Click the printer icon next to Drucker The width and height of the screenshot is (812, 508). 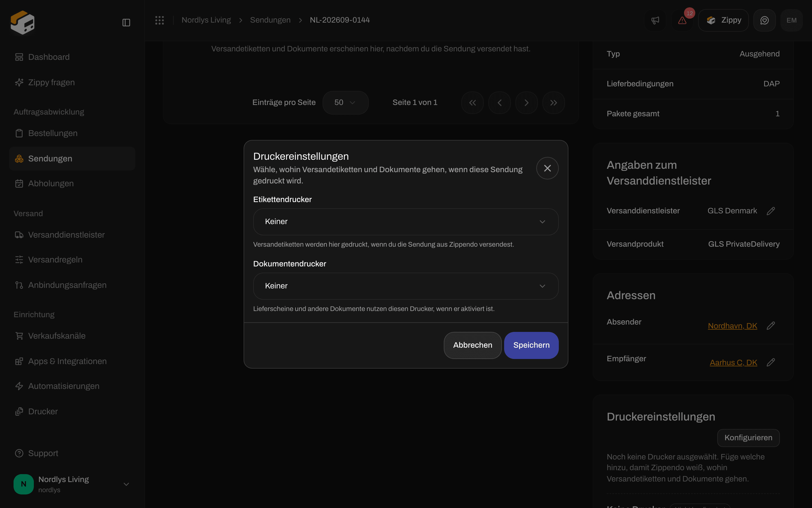19,411
